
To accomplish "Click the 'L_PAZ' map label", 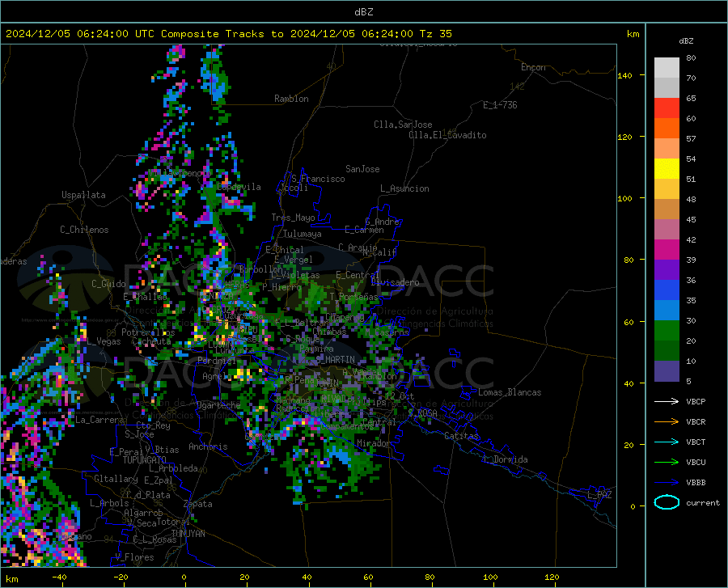I will tap(599, 495).
